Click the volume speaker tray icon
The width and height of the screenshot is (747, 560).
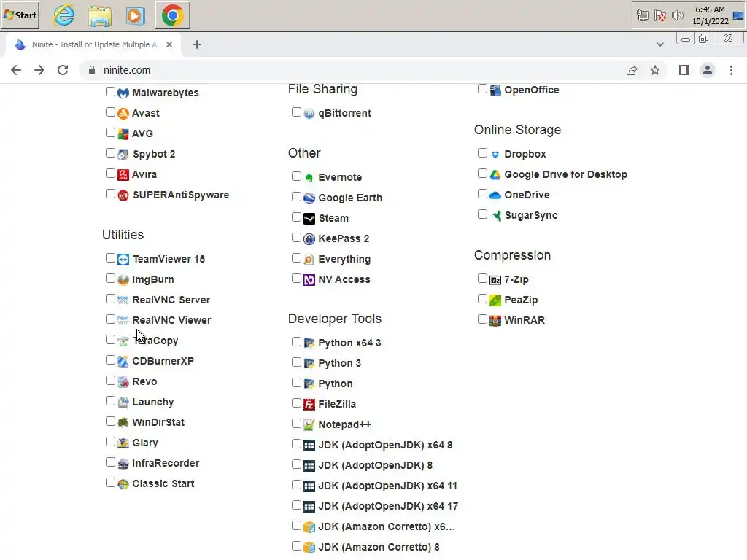[677, 16]
